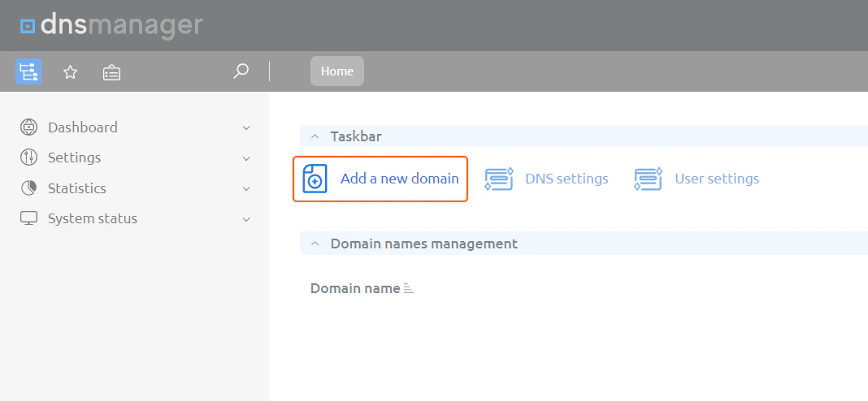The height and width of the screenshot is (401, 868).
Task: Open the menu tree view icon
Action: (x=28, y=71)
